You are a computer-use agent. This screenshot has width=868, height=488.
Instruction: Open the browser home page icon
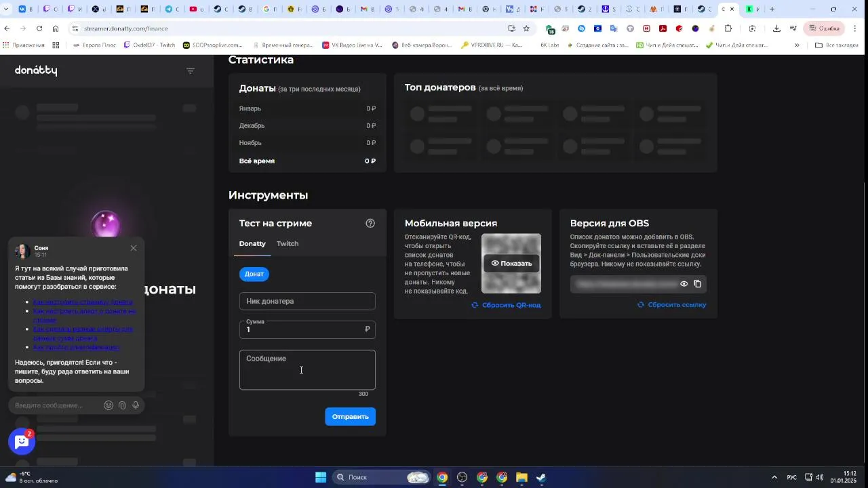coord(56,28)
